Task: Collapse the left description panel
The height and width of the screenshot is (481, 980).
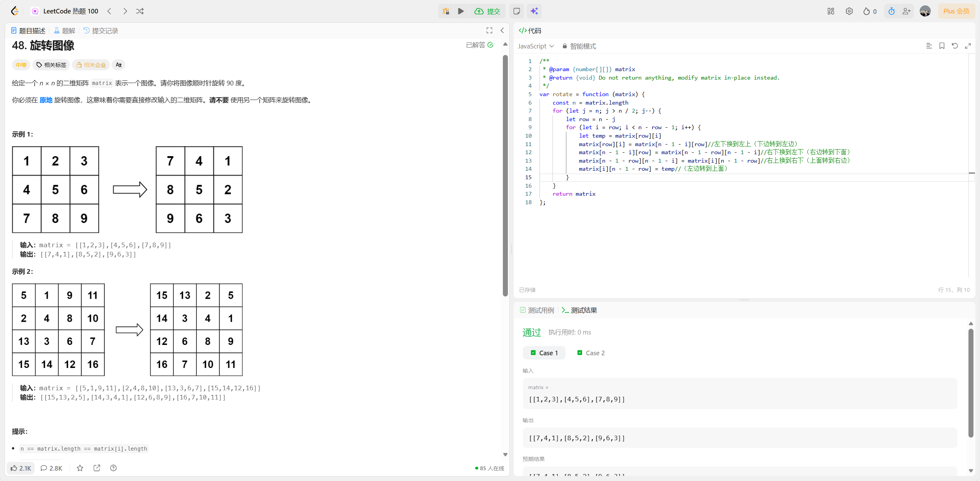Action: (502, 30)
